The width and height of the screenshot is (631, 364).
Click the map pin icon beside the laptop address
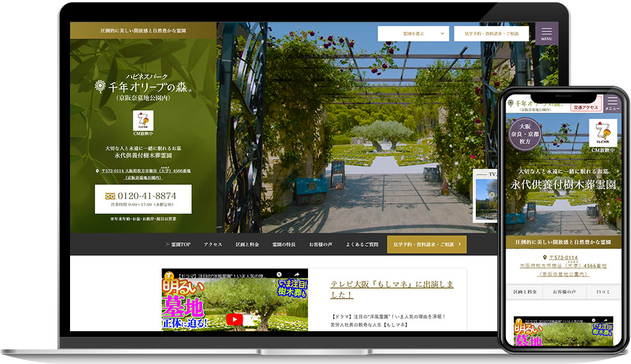[97, 171]
